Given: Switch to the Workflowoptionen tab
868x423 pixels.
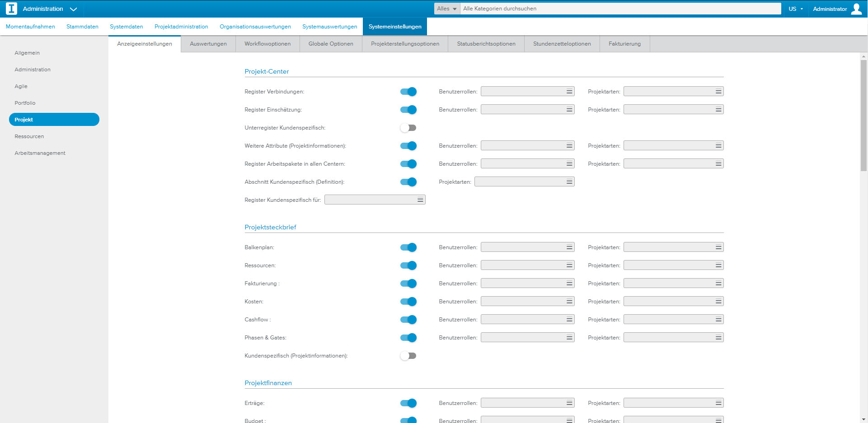Looking at the screenshot, I should pos(267,43).
